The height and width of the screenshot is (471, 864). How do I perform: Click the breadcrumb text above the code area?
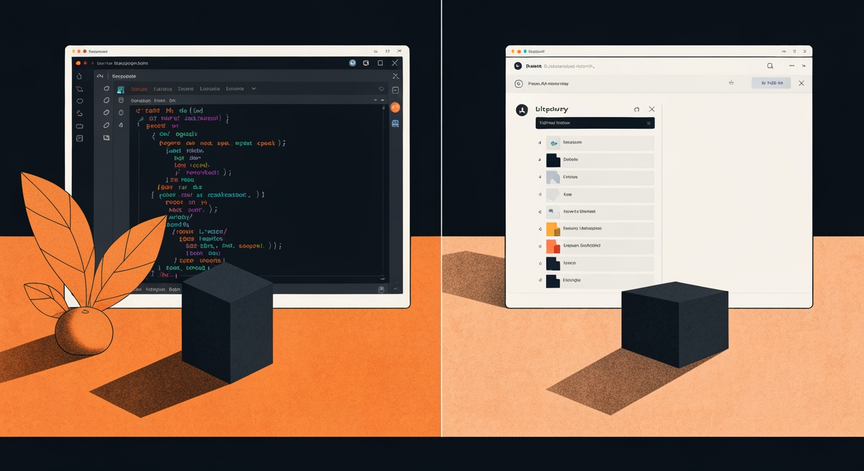tap(153, 101)
